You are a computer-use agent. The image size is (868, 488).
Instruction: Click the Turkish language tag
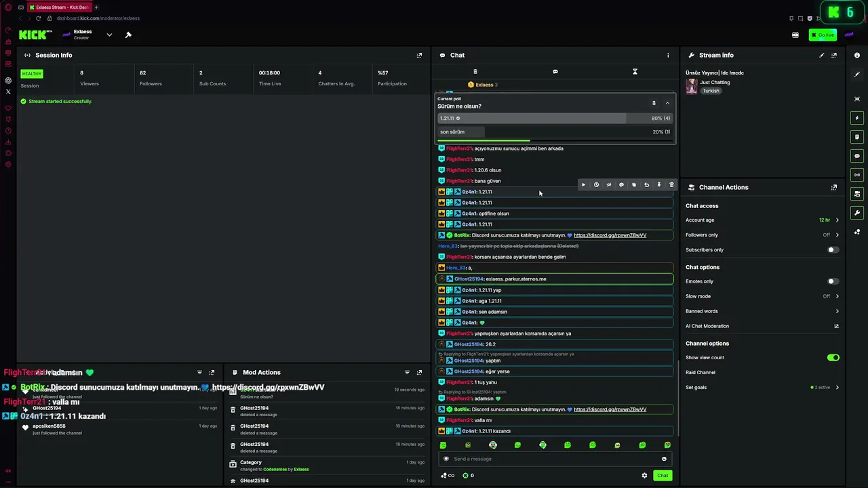coord(711,91)
